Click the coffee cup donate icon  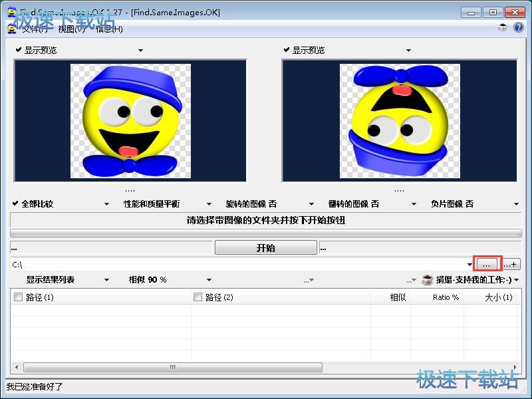[x=428, y=280]
